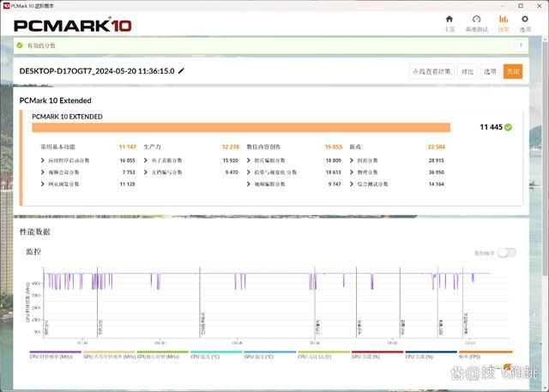Open the Home (主页) navigation icon
Image resolution: width=549 pixels, height=392 pixels.
[449, 21]
